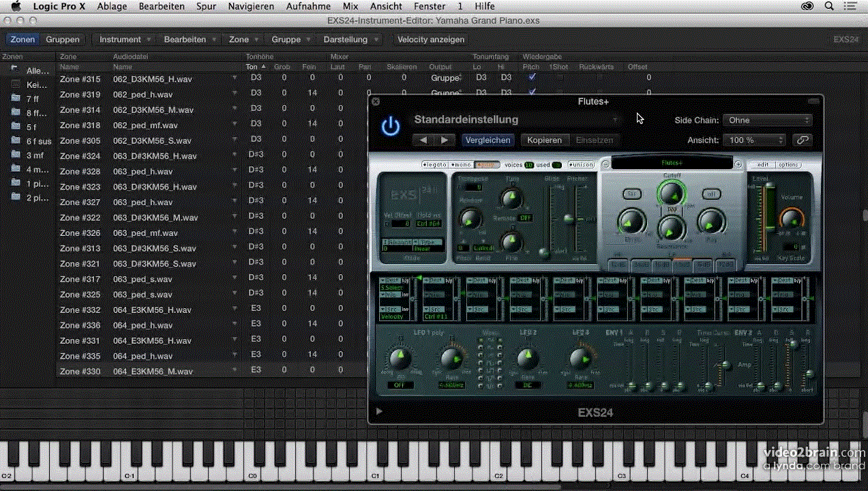Screen dimensions: 868x491
Task: Select the '7 ff' group folder icon
Action: click(x=16, y=98)
